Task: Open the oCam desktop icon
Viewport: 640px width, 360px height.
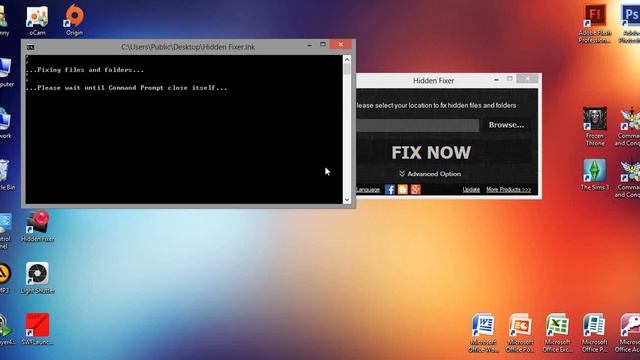Action: pos(37,17)
